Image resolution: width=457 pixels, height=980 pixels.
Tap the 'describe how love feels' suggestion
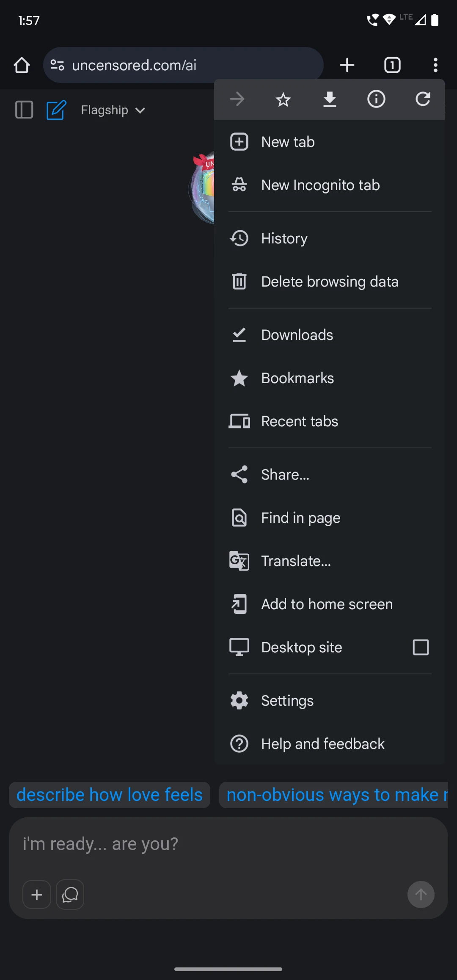(109, 795)
